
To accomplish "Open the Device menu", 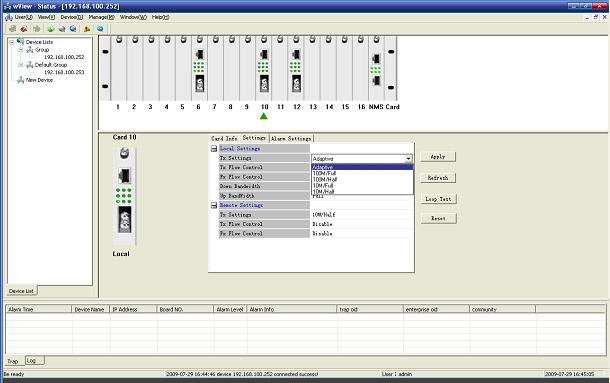I will 72,18.
